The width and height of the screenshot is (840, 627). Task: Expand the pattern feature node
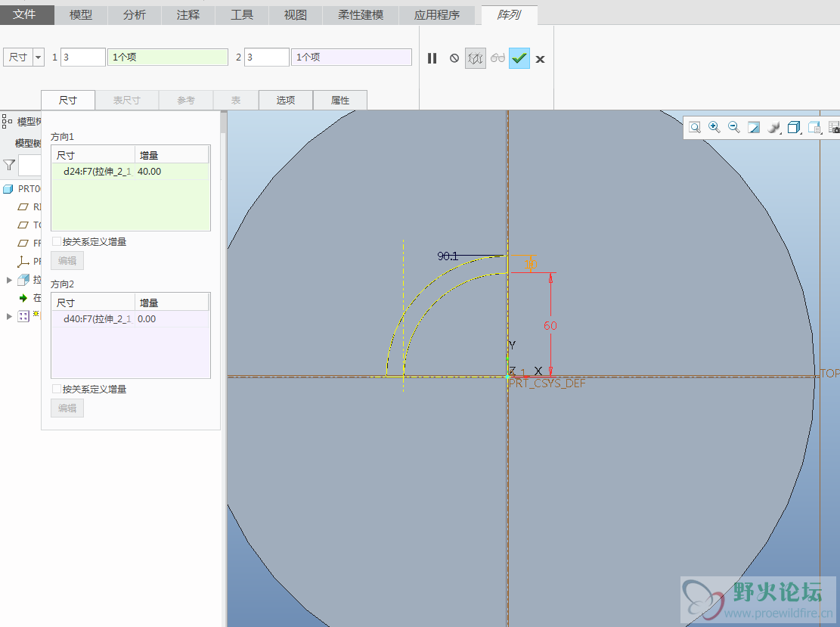coord(9,316)
